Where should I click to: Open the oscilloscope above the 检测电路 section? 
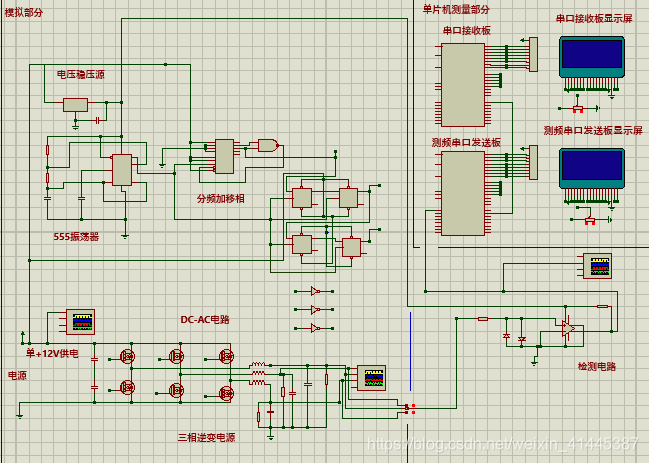pyautogui.click(x=597, y=266)
